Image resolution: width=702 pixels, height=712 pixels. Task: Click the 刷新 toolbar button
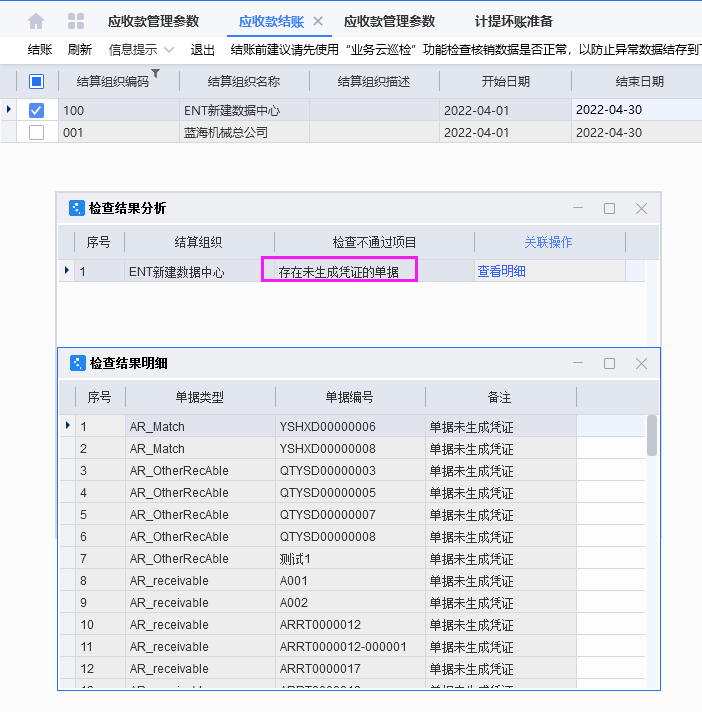point(80,49)
